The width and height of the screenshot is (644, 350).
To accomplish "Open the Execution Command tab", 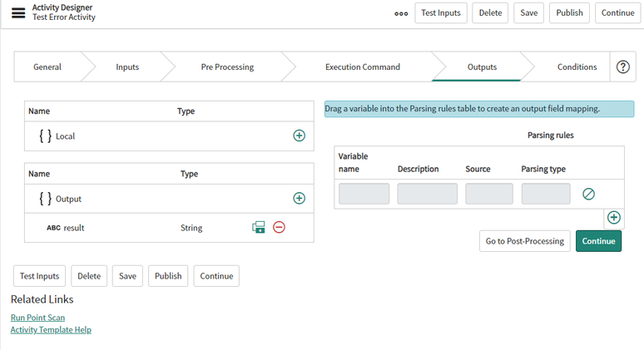I will (363, 67).
